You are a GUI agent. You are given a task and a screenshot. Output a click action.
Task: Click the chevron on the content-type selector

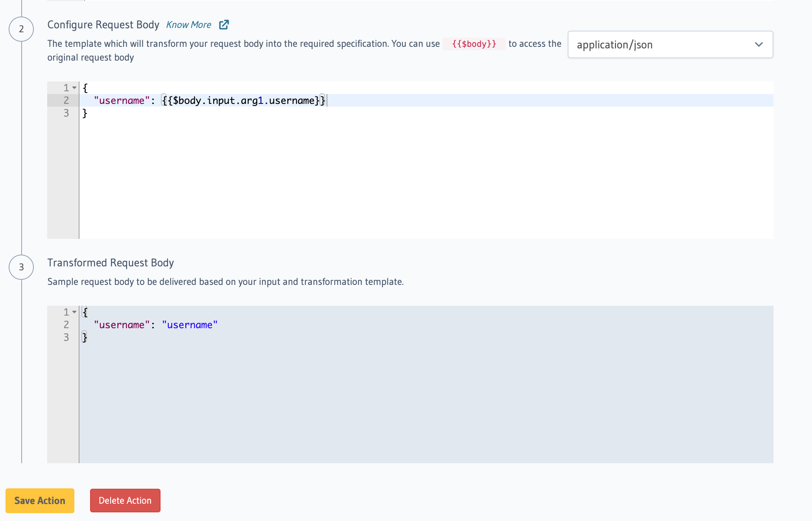[x=759, y=45]
